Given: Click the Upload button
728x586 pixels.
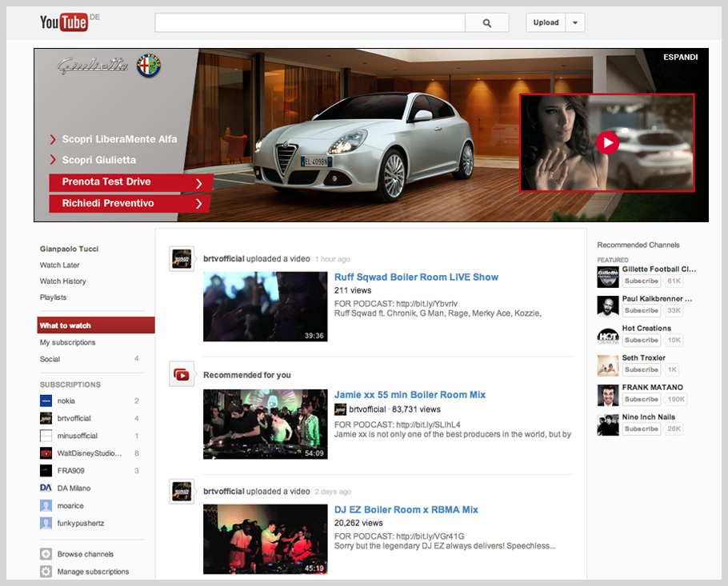Looking at the screenshot, I should [546, 22].
